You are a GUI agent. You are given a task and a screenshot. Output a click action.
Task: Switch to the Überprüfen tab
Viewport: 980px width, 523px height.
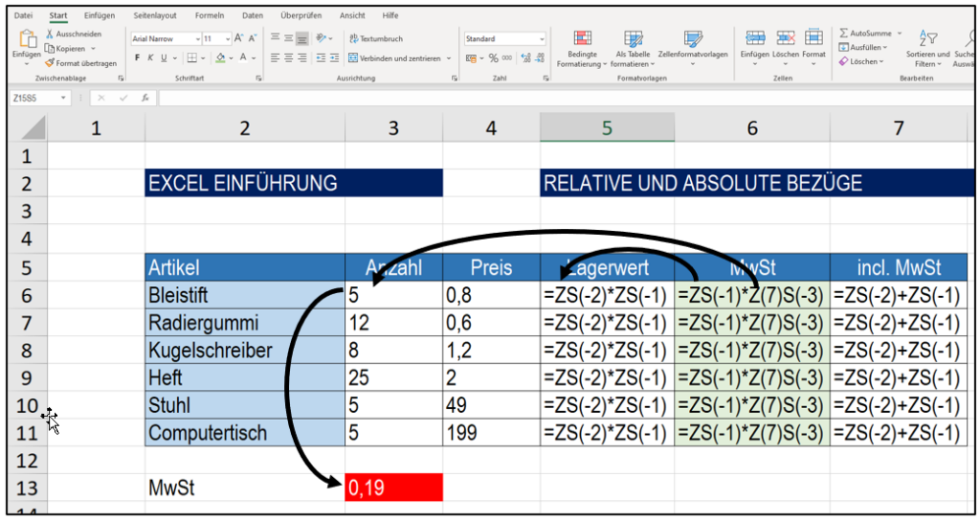tap(301, 15)
